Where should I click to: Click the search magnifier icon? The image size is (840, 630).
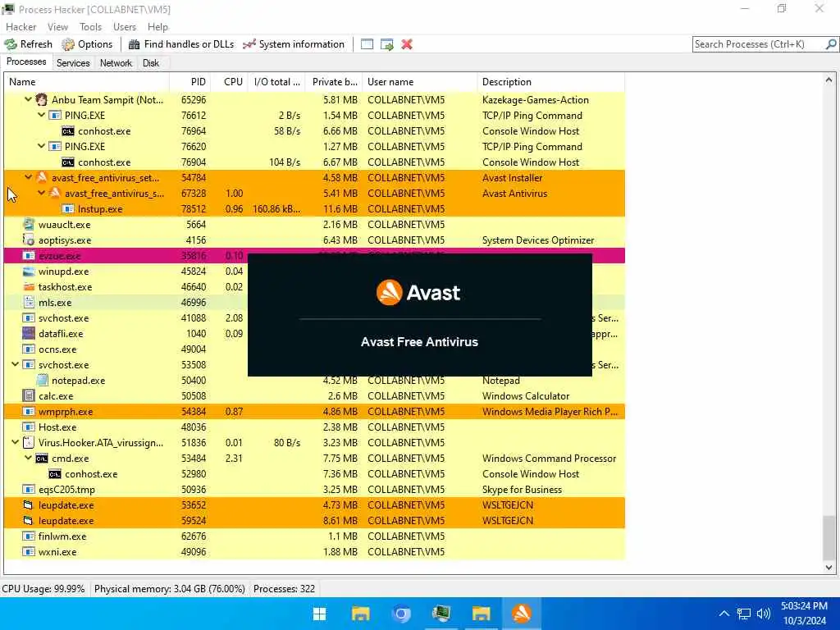831,44
